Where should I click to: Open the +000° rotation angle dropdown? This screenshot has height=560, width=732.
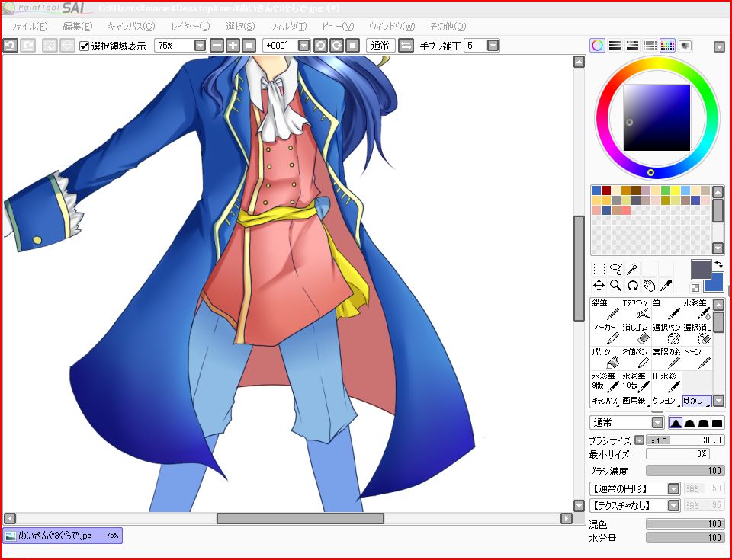pyautogui.click(x=303, y=45)
